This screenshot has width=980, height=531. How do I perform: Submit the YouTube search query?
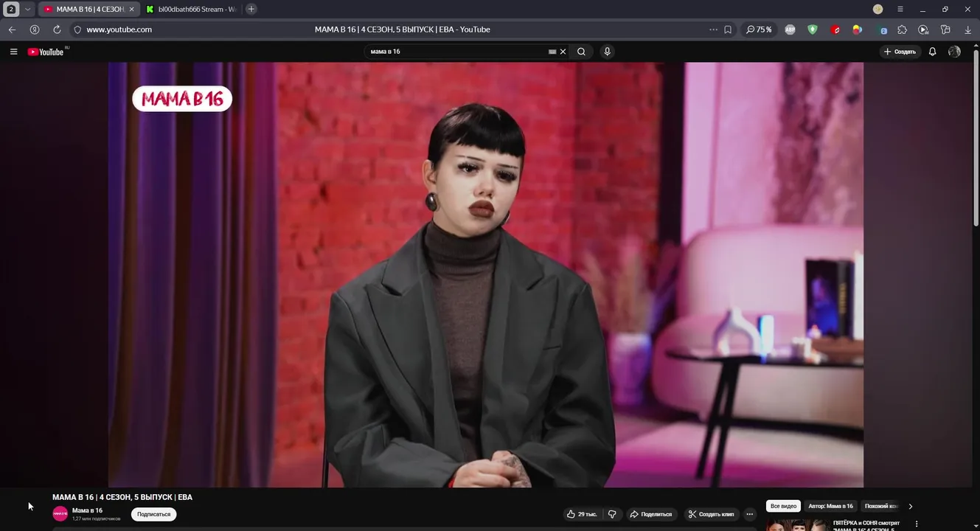pyautogui.click(x=581, y=52)
